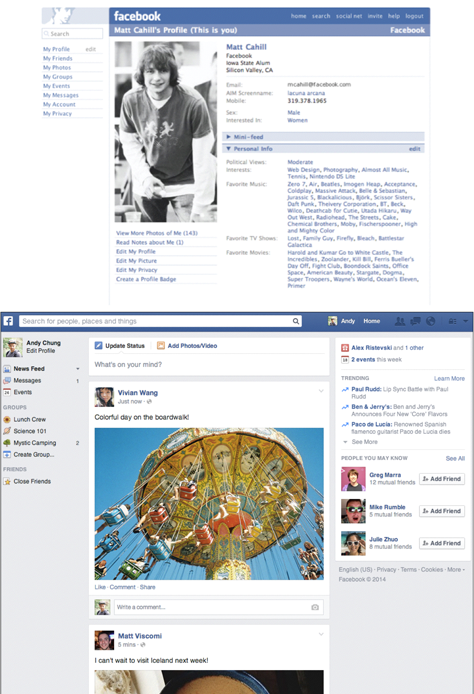Click the Update Status pencil icon
Image resolution: width=474 pixels, height=694 pixels.
tap(98, 346)
